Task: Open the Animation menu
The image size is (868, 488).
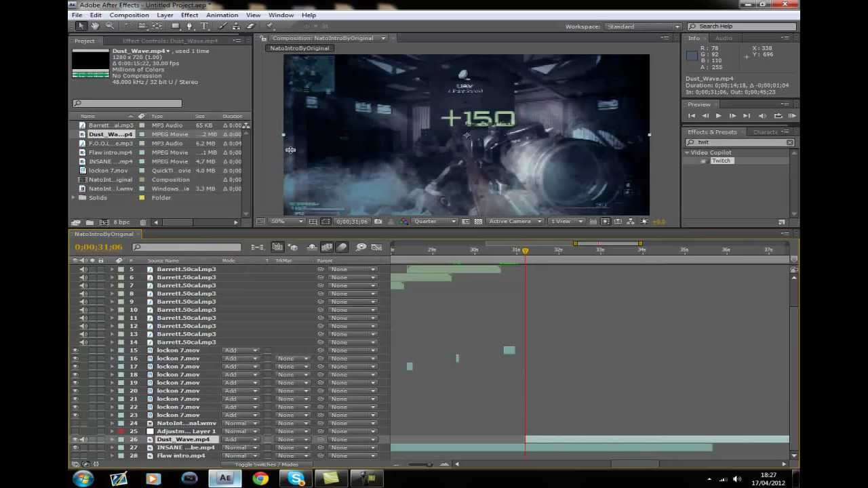Action: [x=222, y=15]
